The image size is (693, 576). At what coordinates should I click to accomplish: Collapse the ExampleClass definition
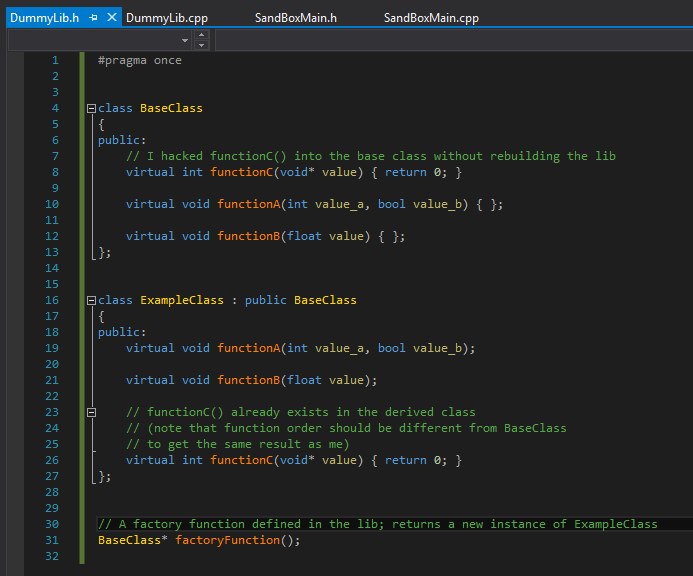click(x=91, y=301)
